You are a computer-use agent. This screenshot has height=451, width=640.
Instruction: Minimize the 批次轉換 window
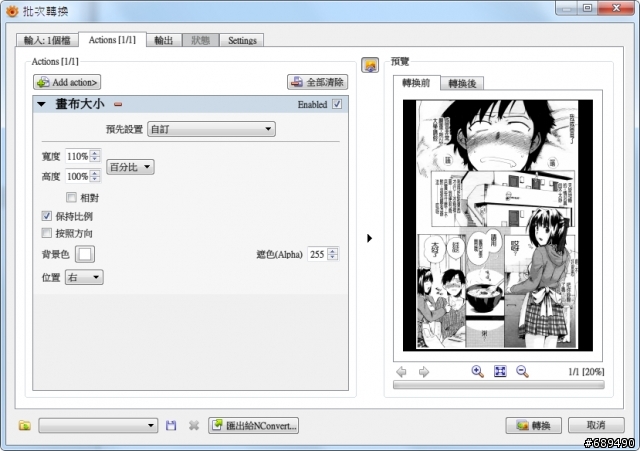coord(567,8)
